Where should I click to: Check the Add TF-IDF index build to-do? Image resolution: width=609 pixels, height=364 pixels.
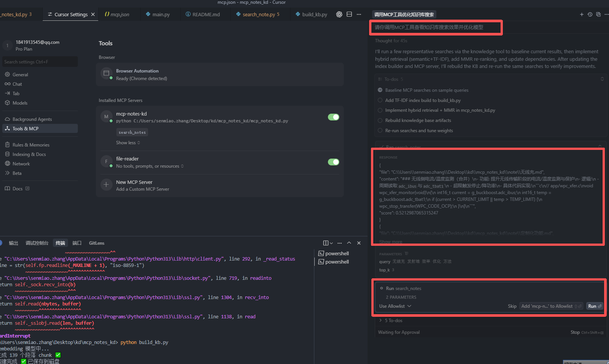[380, 100]
